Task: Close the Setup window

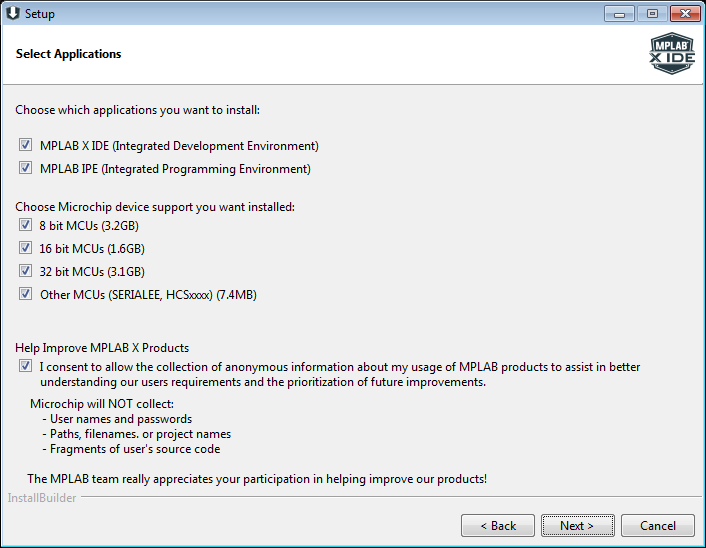Action: [685, 14]
